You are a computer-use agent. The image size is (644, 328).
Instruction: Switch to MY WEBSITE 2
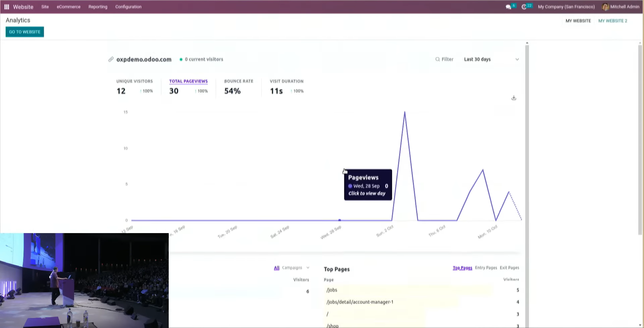click(612, 21)
